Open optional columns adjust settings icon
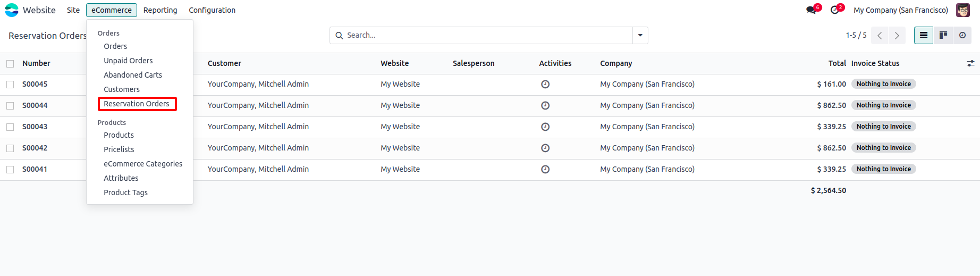This screenshot has height=276, width=980. 970,63
